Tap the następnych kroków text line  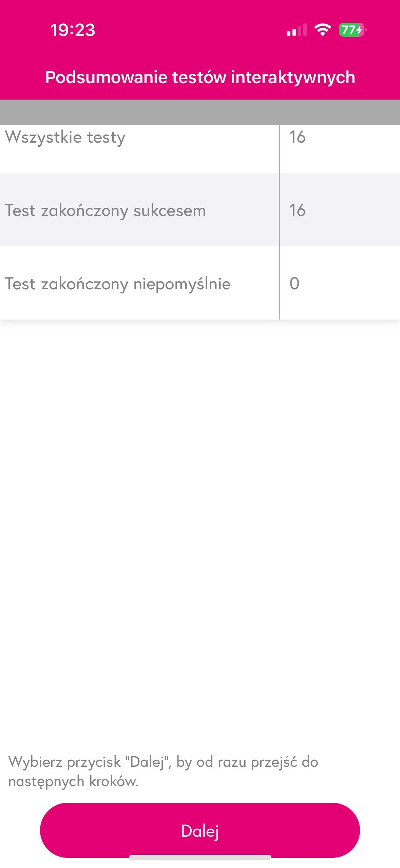click(73, 781)
